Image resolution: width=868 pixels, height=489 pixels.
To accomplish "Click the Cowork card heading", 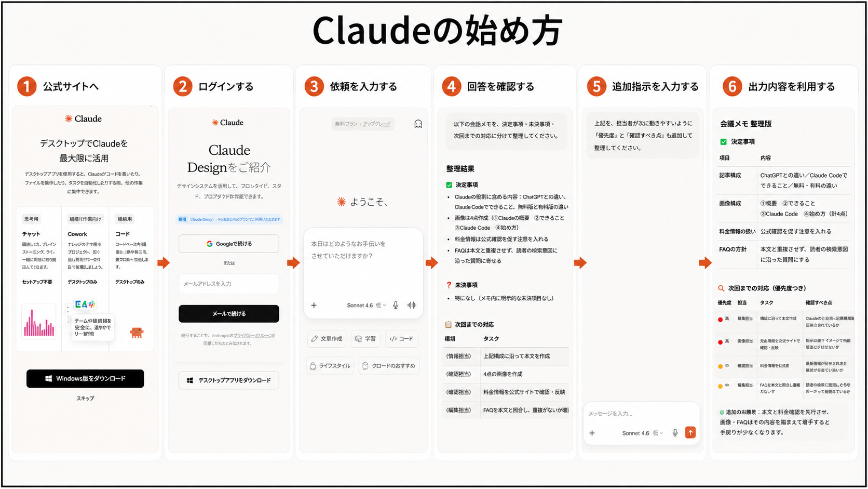I will [x=77, y=234].
